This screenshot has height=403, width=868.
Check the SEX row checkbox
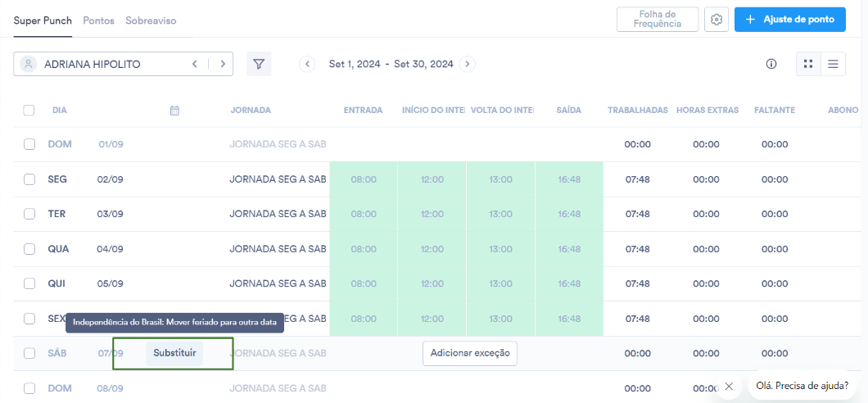[x=29, y=319]
